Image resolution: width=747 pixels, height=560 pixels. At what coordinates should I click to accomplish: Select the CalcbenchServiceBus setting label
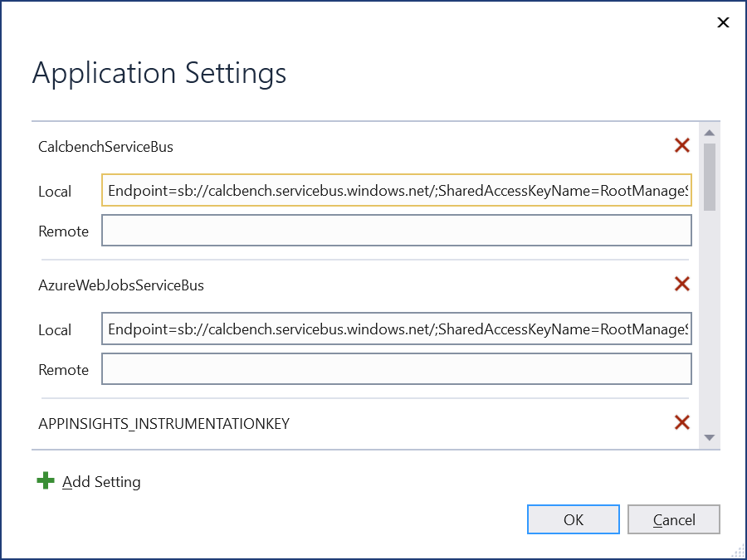tap(105, 146)
